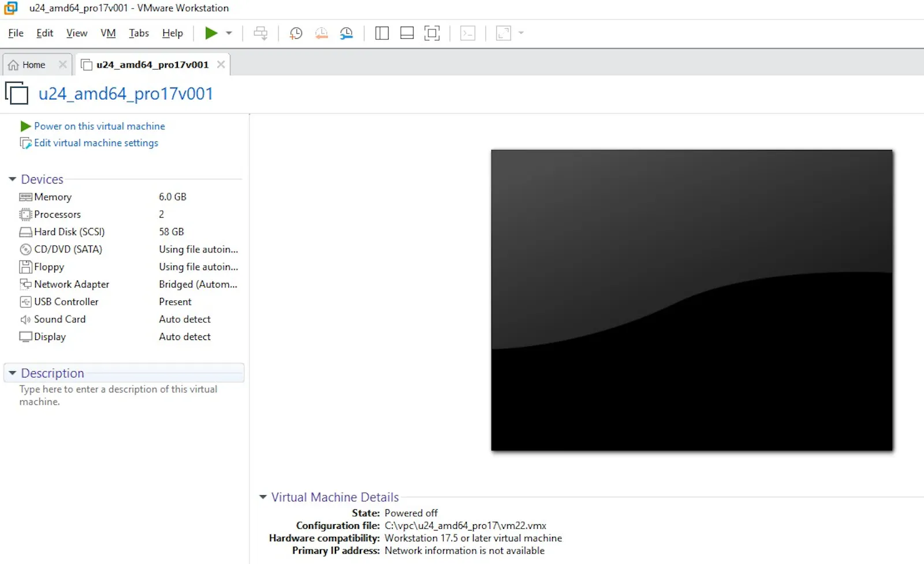Open the Edit menu
Image resolution: width=924 pixels, height=564 pixels.
tap(44, 33)
